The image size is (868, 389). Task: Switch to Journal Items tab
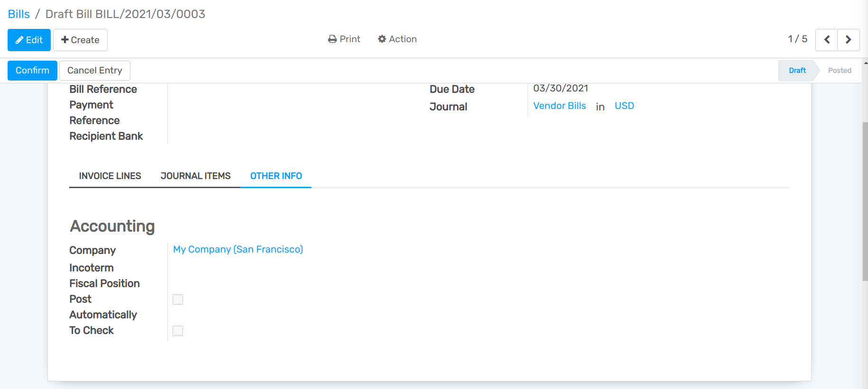[195, 176]
